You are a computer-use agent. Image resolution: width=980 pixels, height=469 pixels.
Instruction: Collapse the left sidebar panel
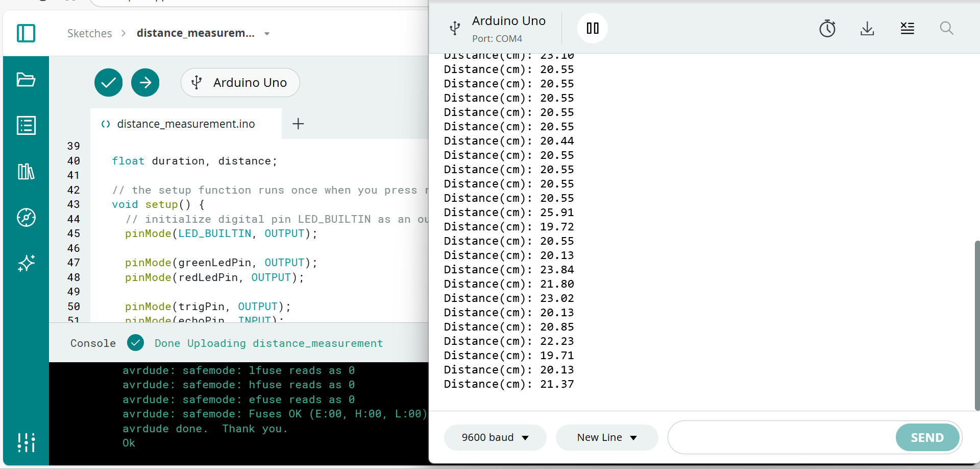(x=26, y=33)
